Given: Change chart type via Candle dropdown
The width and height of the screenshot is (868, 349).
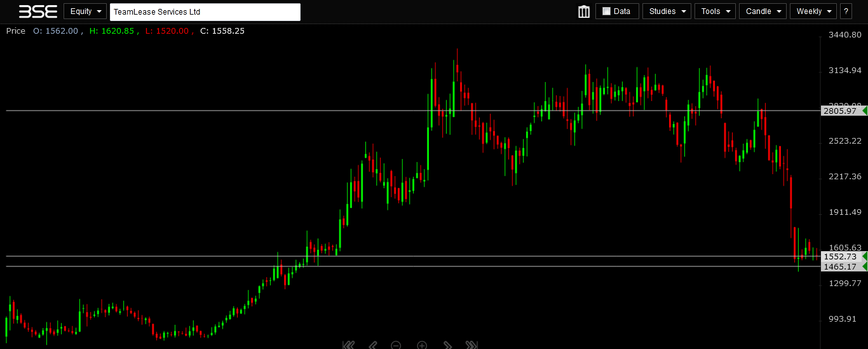Looking at the screenshot, I should click(763, 11).
